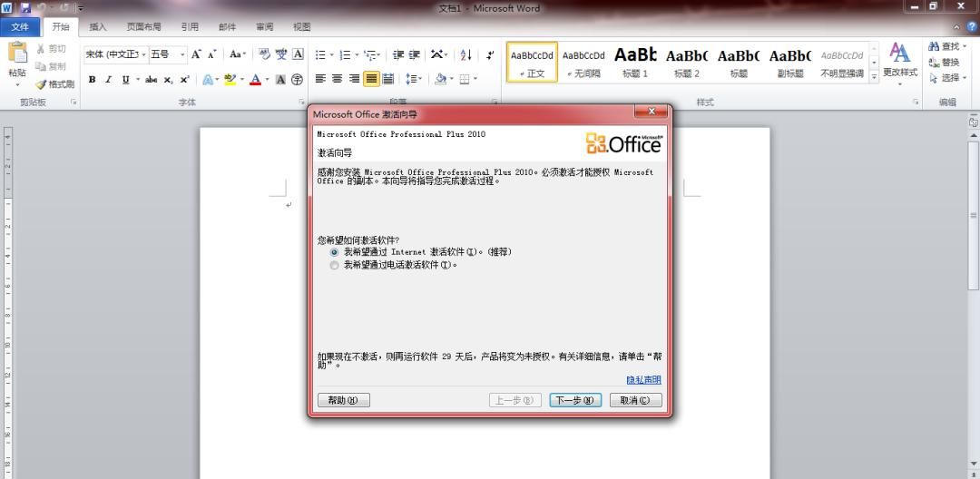This screenshot has height=479, width=980.
Task: Open the font size (五号) dropdown
Action: (x=182, y=55)
